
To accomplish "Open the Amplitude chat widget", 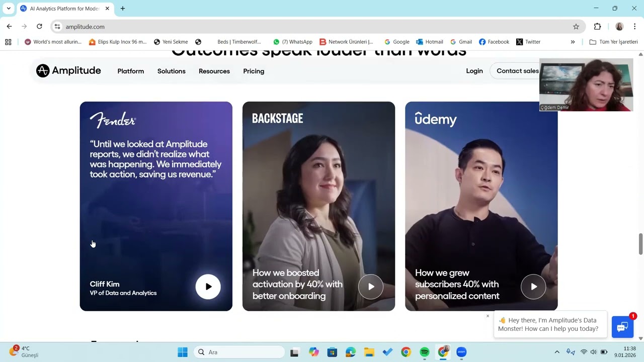I will pos(622,327).
